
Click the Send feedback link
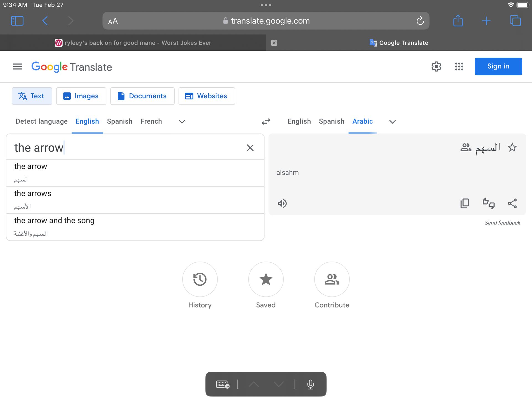coord(502,223)
